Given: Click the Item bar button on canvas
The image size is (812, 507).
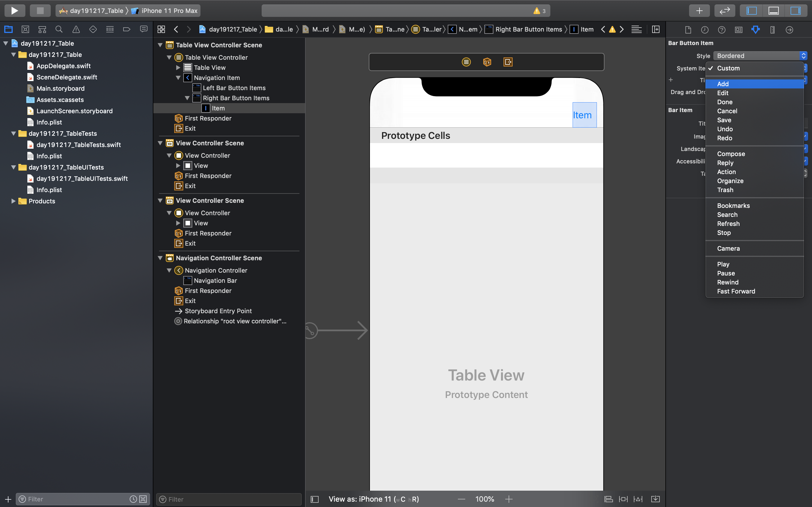Looking at the screenshot, I should 584,115.
